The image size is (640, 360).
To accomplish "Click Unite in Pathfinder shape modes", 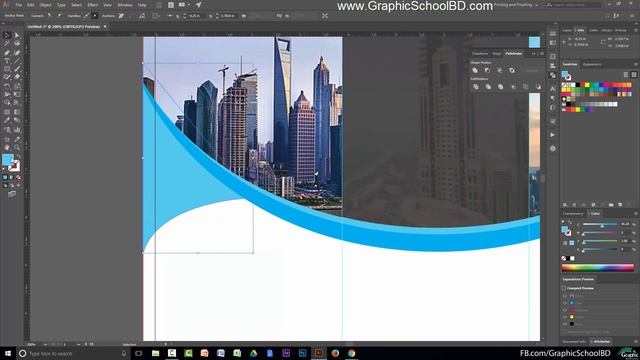I will (x=475, y=71).
